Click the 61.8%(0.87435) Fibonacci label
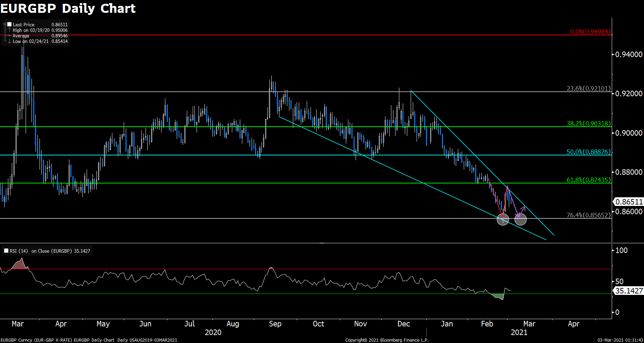Viewport: 644px width, 343px height. [589, 180]
